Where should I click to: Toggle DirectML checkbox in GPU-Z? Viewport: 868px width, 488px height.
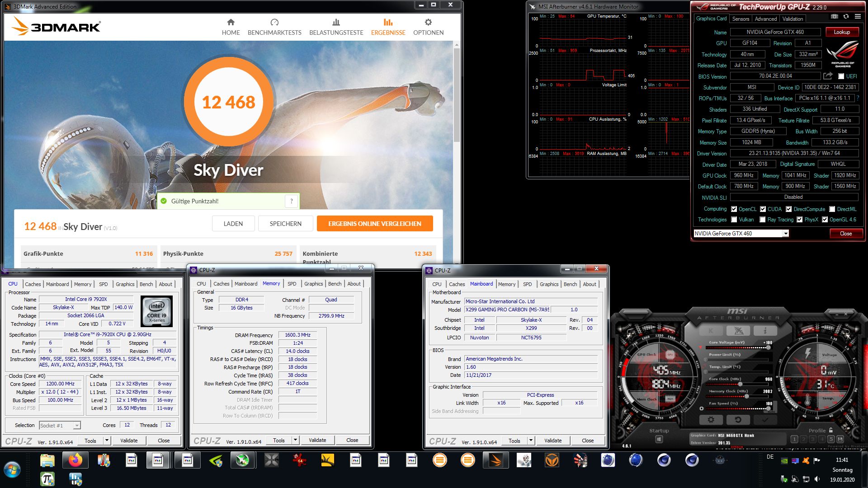click(x=832, y=209)
